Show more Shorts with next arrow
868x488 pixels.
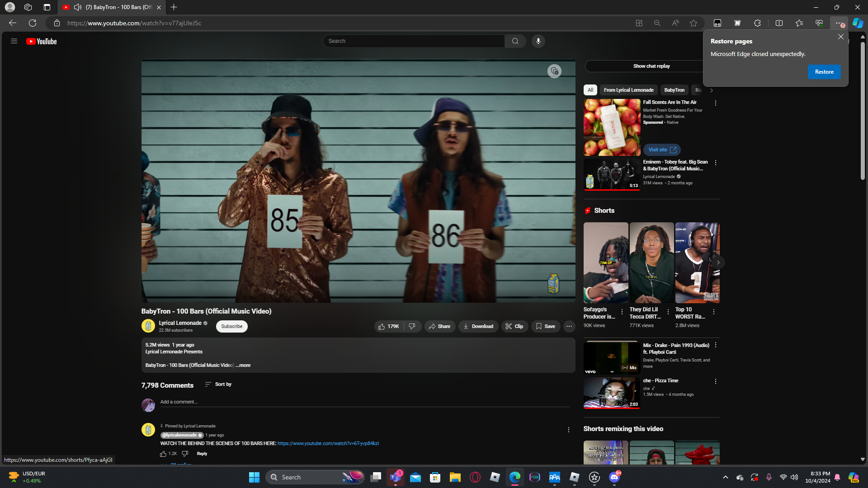click(x=718, y=263)
